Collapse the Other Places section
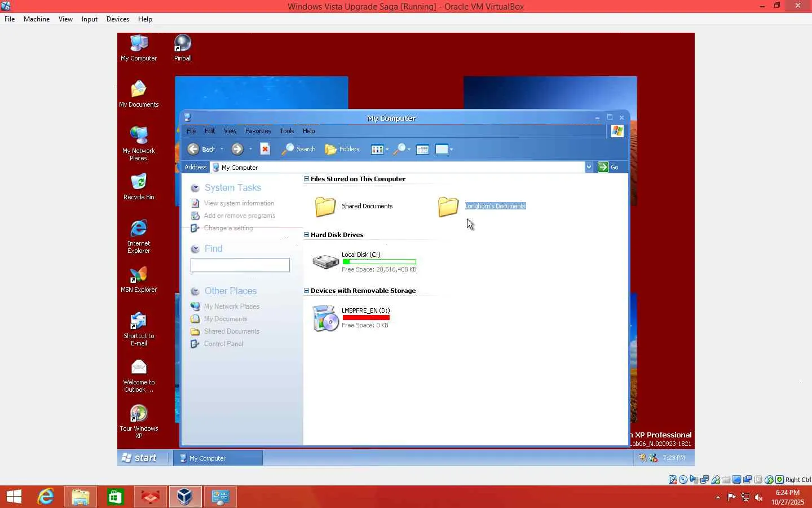The width and height of the screenshot is (812, 508). point(195,291)
